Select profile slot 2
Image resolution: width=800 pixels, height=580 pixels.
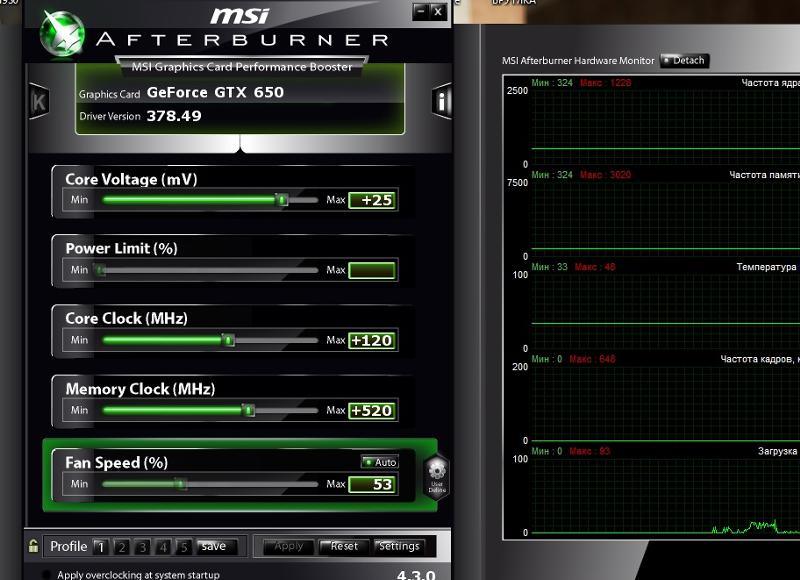point(121,547)
